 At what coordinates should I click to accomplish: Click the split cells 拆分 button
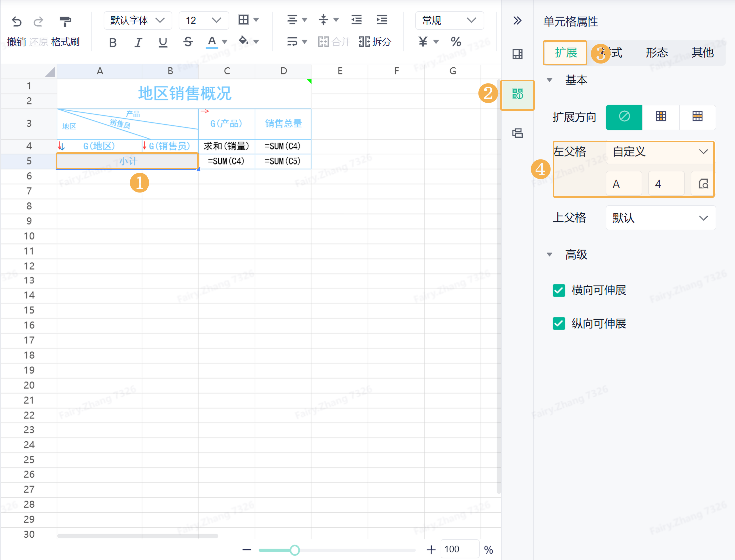pyautogui.click(x=375, y=42)
